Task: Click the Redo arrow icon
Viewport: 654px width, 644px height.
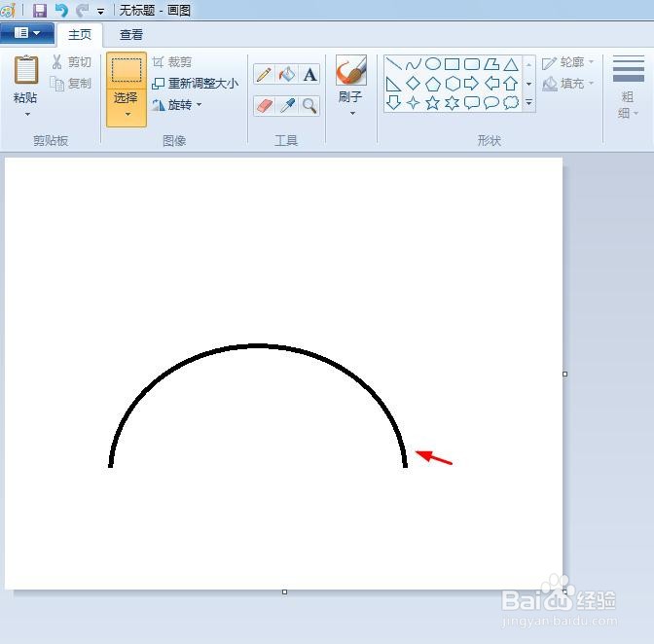Action: [83, 11]
